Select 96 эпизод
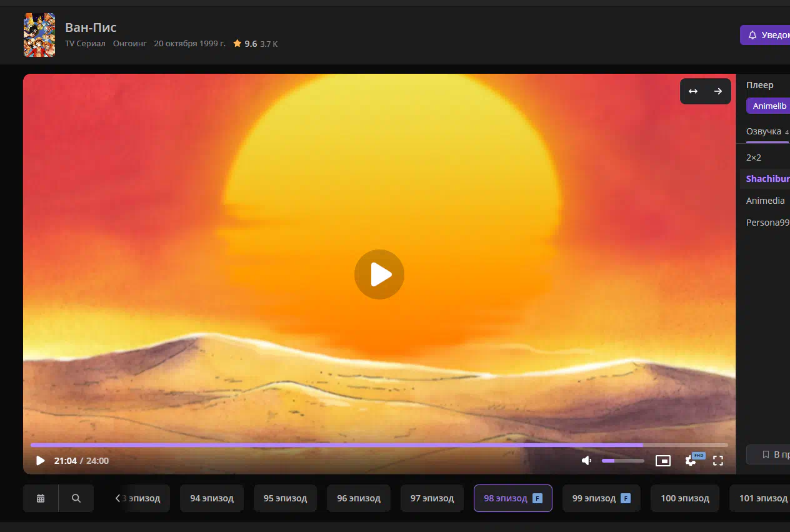This screenshot has width=790, height=532. (x=359, y=498)
